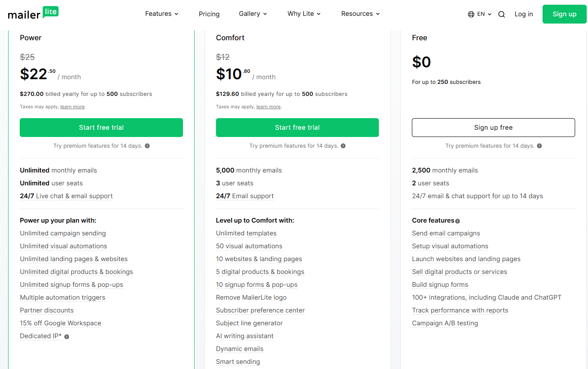Viewport: 588px width, 369px height.
Task: Open learn more link under Power taxes
Action: point(72,107)
